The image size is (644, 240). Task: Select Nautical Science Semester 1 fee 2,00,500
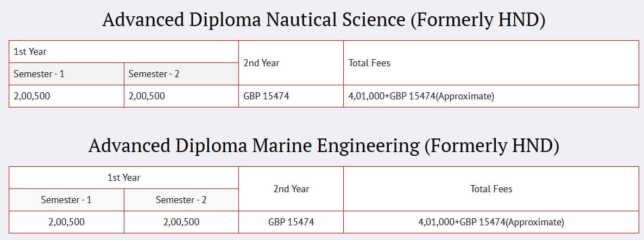(x=32, y=96)
